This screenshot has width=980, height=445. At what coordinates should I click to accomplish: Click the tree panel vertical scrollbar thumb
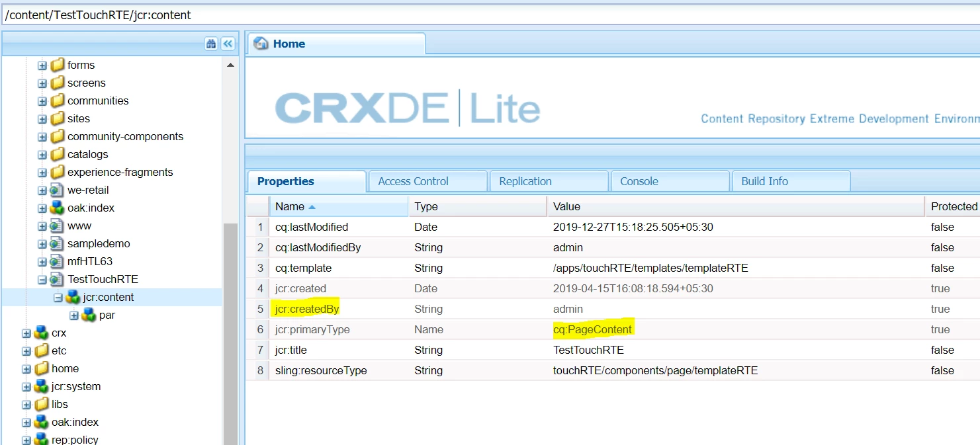pos(230,334)
